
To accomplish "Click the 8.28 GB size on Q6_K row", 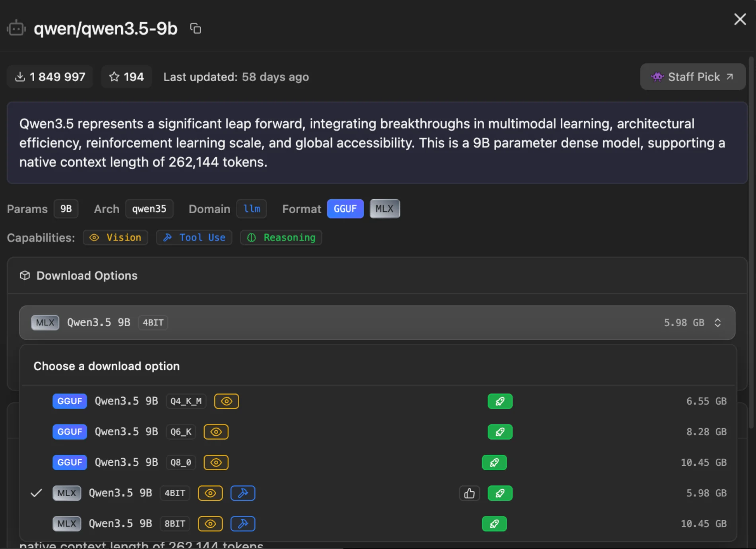I will pyautogui.click(x=706, y=432).
